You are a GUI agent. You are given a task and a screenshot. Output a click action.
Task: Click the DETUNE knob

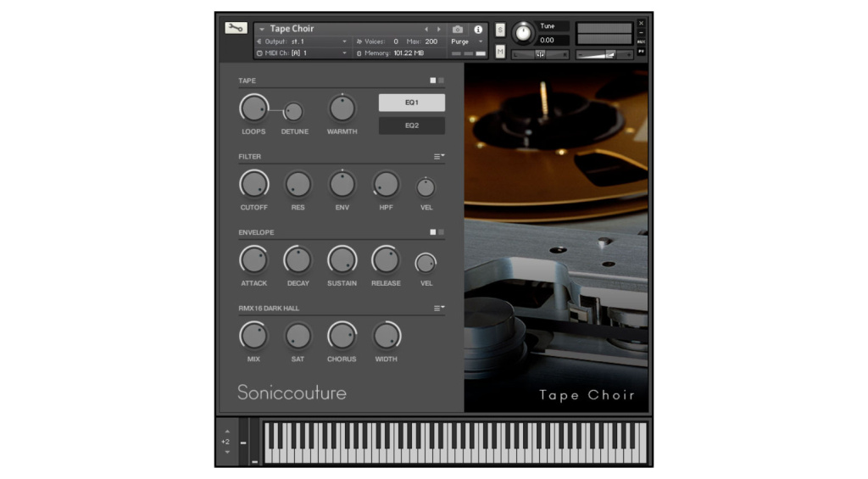pyautogui.click(x=293, y=112)
